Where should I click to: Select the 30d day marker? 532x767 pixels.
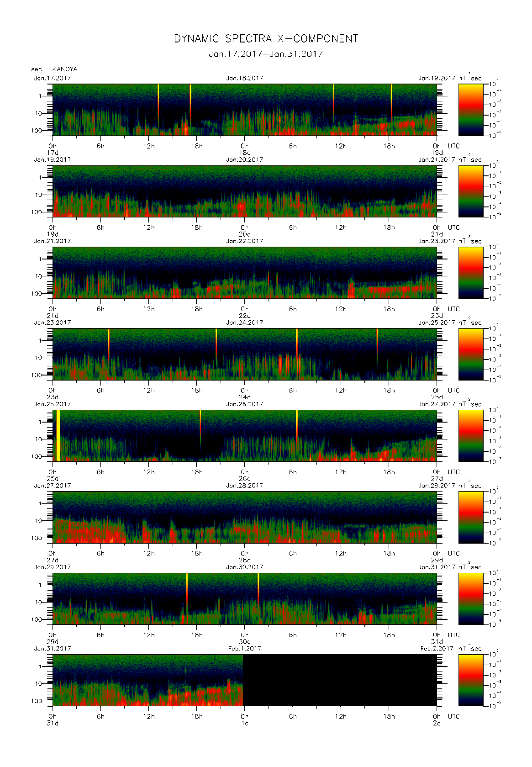245,642
